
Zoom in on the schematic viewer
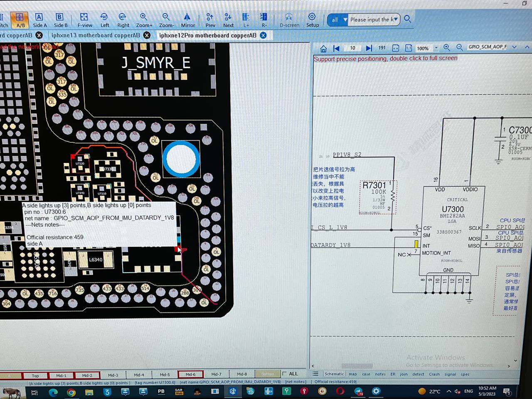[447, 48]
